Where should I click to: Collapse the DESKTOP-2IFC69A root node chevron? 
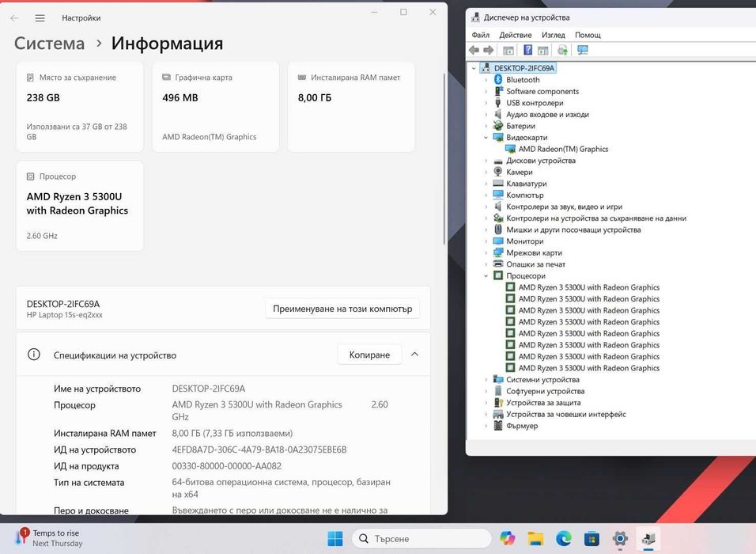pos(474,68)
